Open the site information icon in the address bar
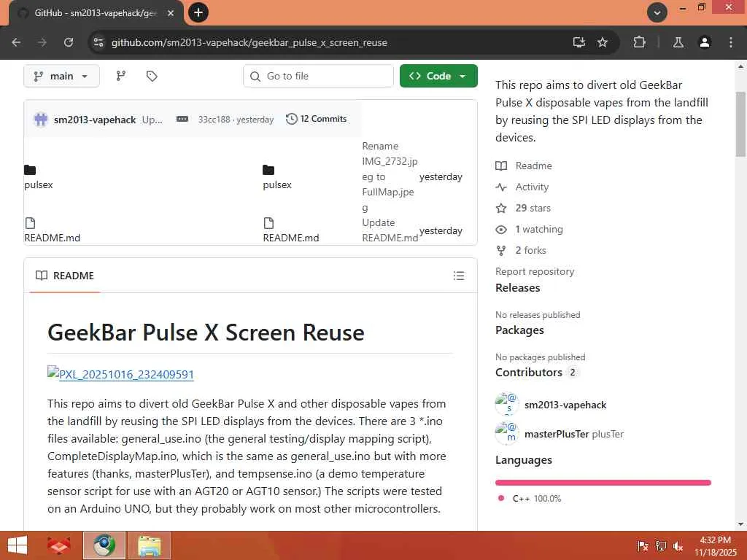 (98, 42)
